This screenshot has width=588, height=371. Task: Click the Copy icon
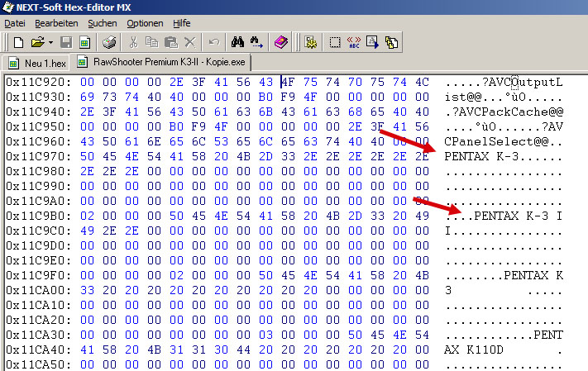click(x=151, y=42)
